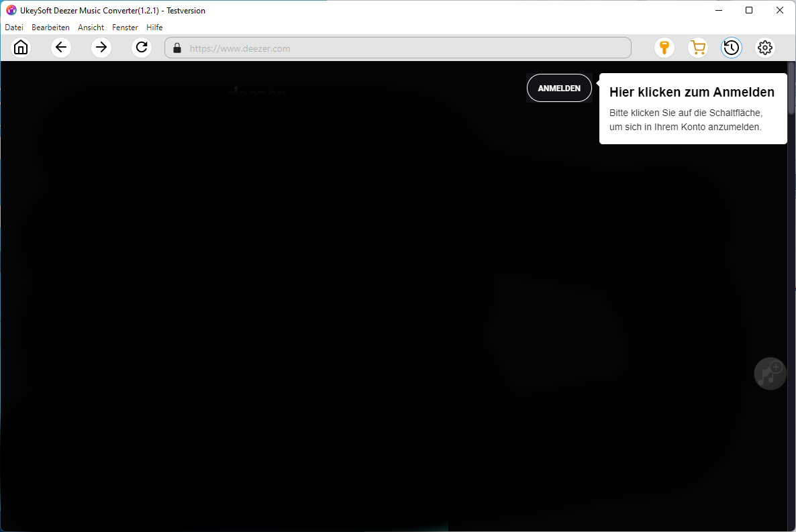Navigate back with the left arrow
Image resolution: width=796 pixels, height=532 pixels.
pyautogui.click(x=61, y=48)
